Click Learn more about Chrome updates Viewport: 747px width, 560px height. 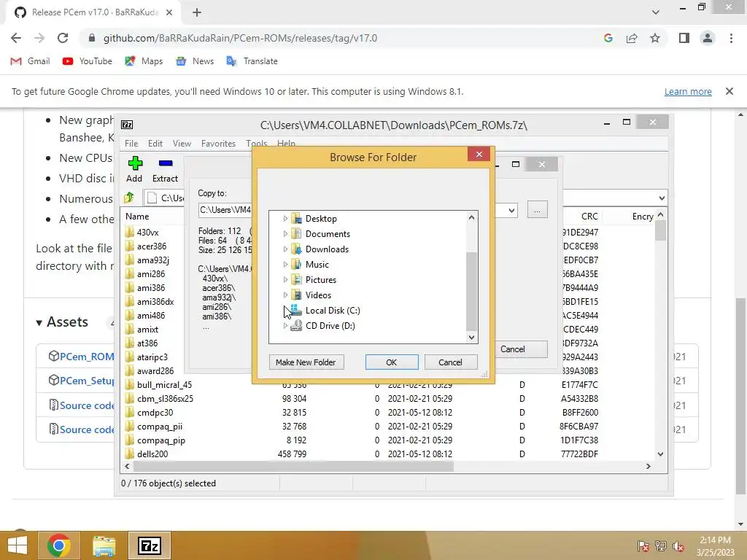point(688,91)
